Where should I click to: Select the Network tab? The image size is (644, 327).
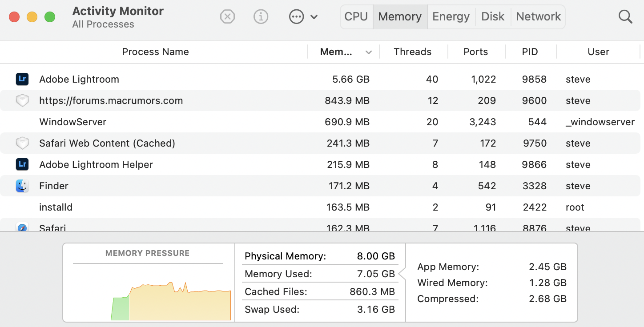(x=538, y=17)
